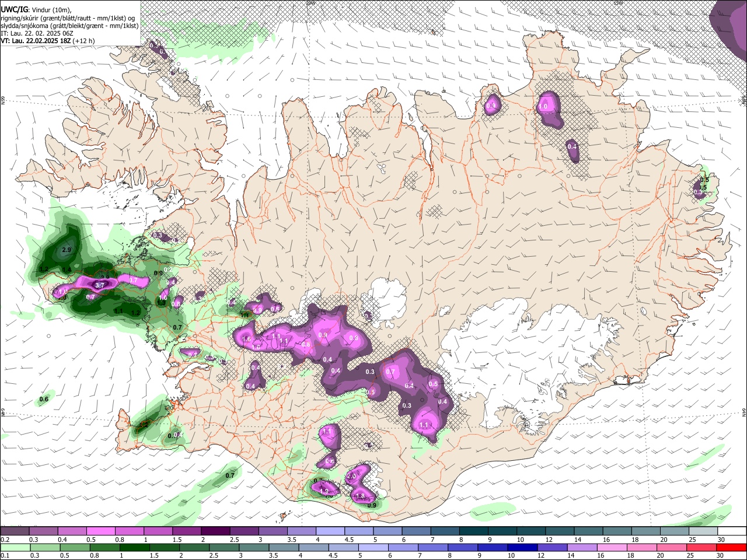This screenshot has width=747, height=560.
Task: Pick snow legend swatch between 0.5 and 0.8
Action: [100, 531]
